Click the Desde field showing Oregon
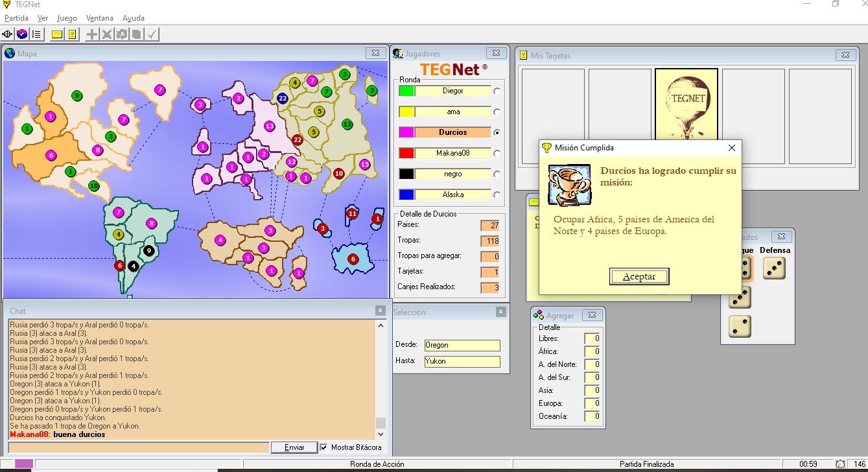This screenshot has width=868, height=472. [462, 346]
